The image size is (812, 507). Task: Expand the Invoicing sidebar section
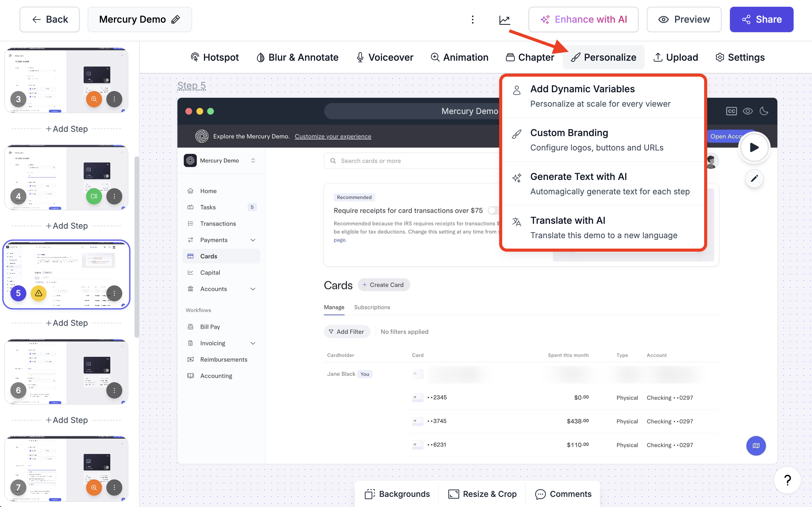tap(253, 343)
